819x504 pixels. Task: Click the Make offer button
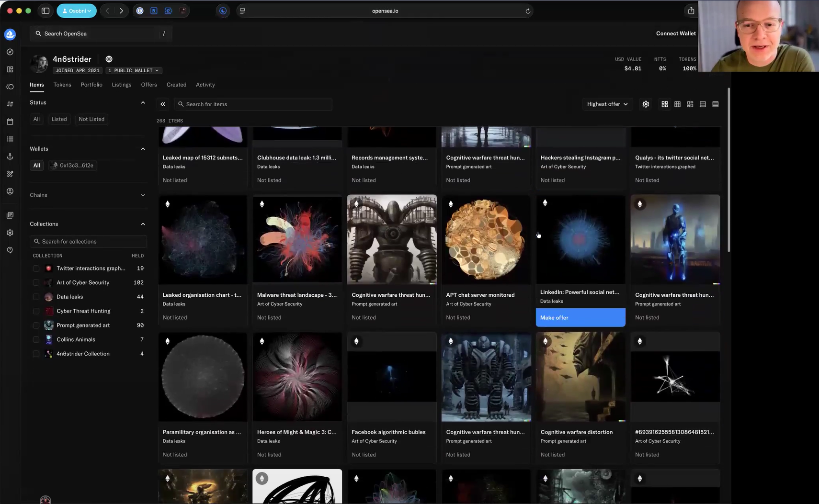[580, 318]
